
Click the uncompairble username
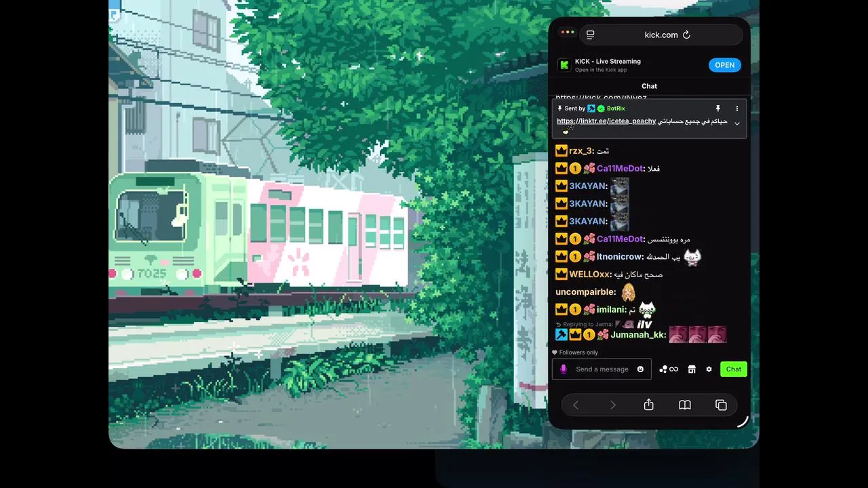585,291
